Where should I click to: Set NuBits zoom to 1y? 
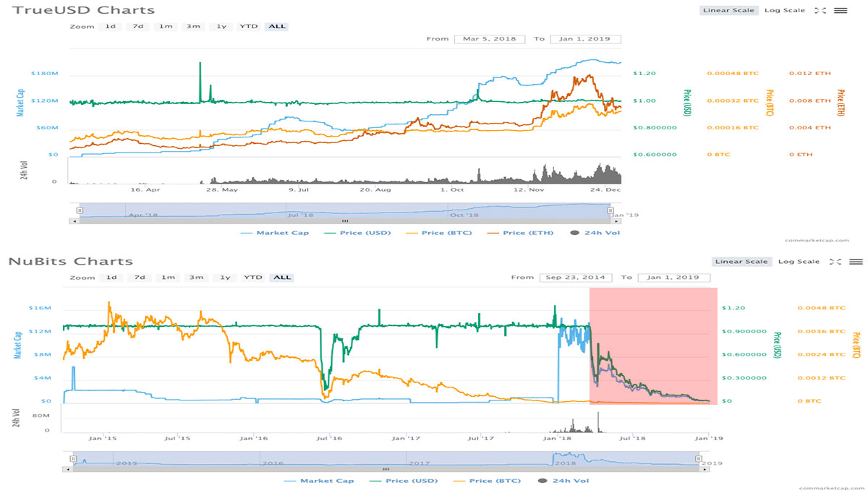click(x=225, y=278)
